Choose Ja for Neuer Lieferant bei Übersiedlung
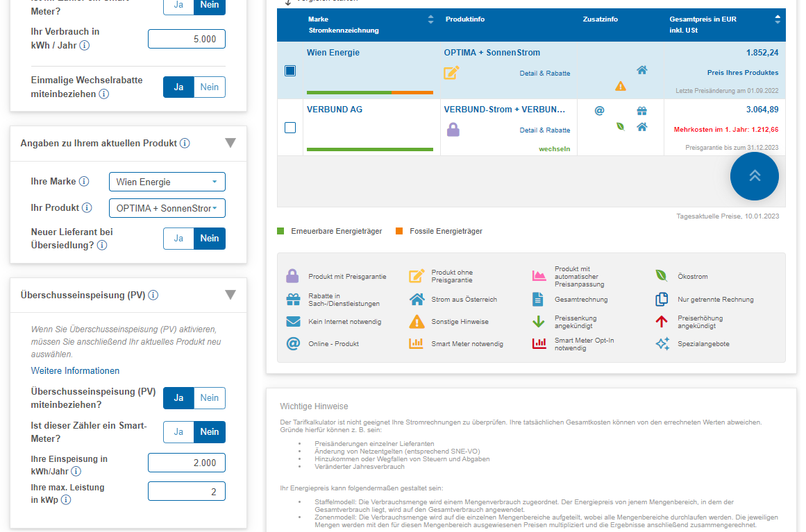The image size is (806, 532). [179, 239]
